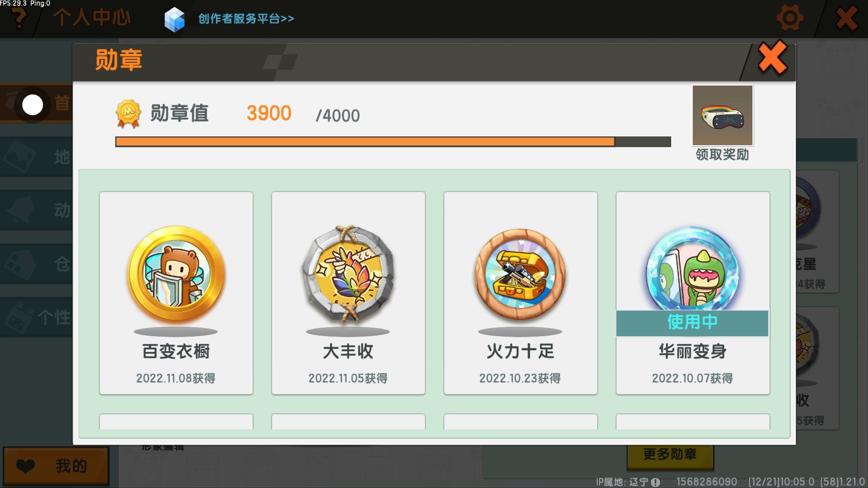The height and width of the screenshot is (488, 868).
Task: Click the medal value coin icon
Action: [x=128, y=113]
